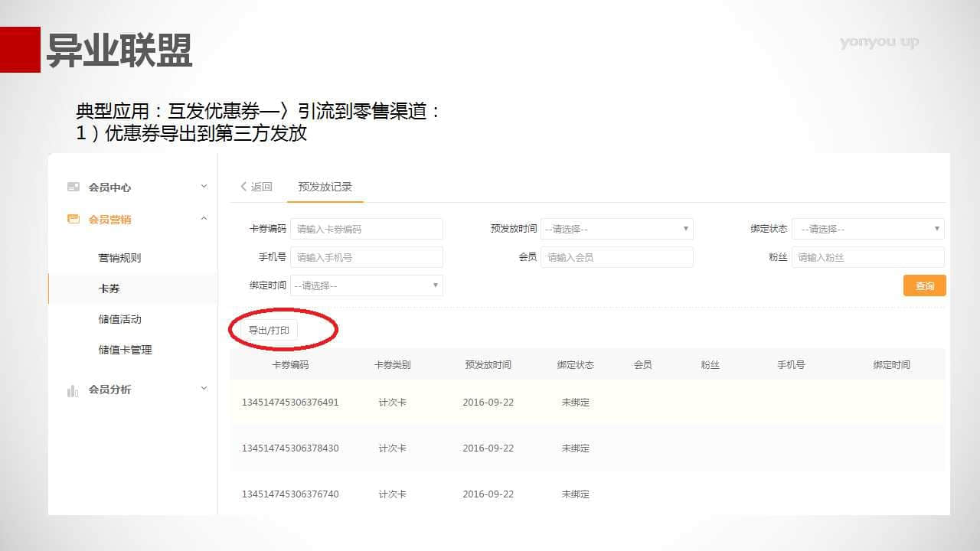The image size is (980, 551).
Task: Switch to the 预发放记录 tab
Action: click(x=325, y=187)
